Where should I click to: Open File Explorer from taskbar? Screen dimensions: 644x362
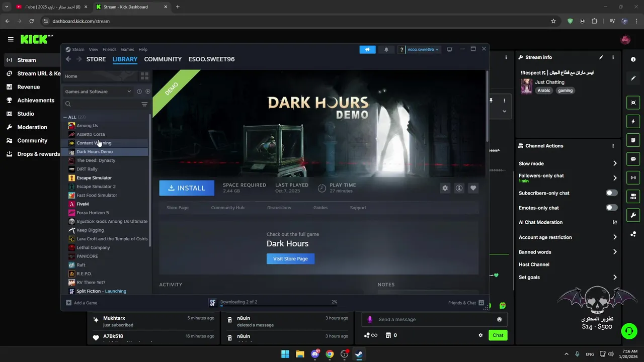pyautogui.click(x=300, y=354)
